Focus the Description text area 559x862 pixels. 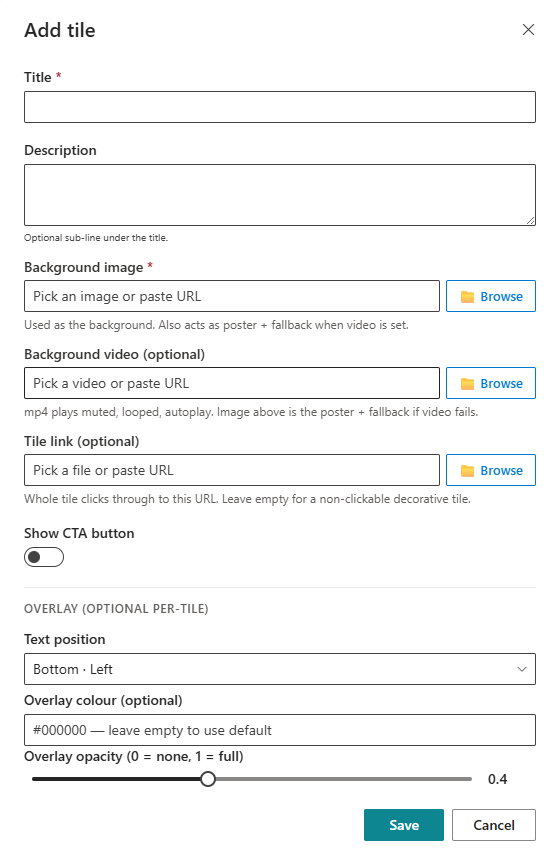[280, 195]
